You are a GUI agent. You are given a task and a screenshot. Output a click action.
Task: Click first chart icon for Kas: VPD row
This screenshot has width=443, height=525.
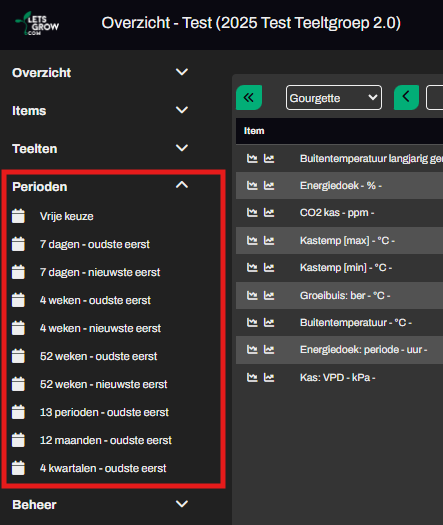coord(252,377)
